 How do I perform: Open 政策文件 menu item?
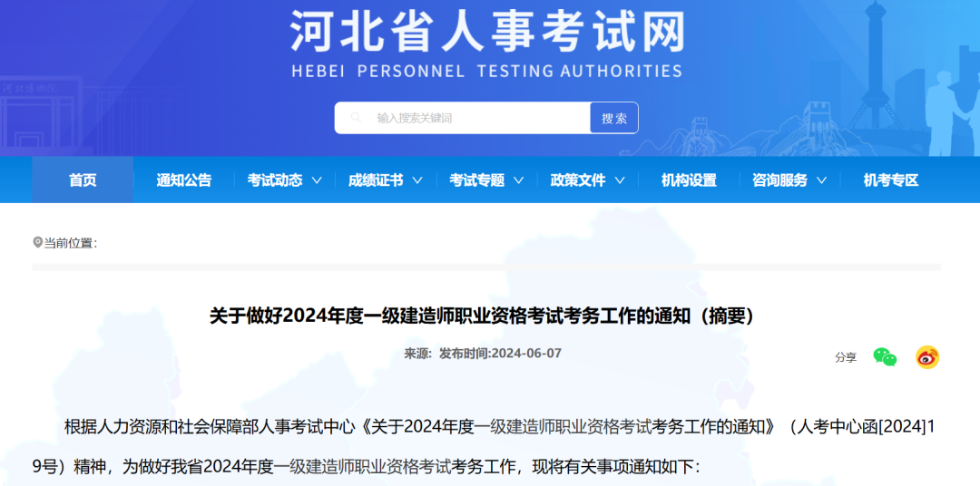click(578, 180)
